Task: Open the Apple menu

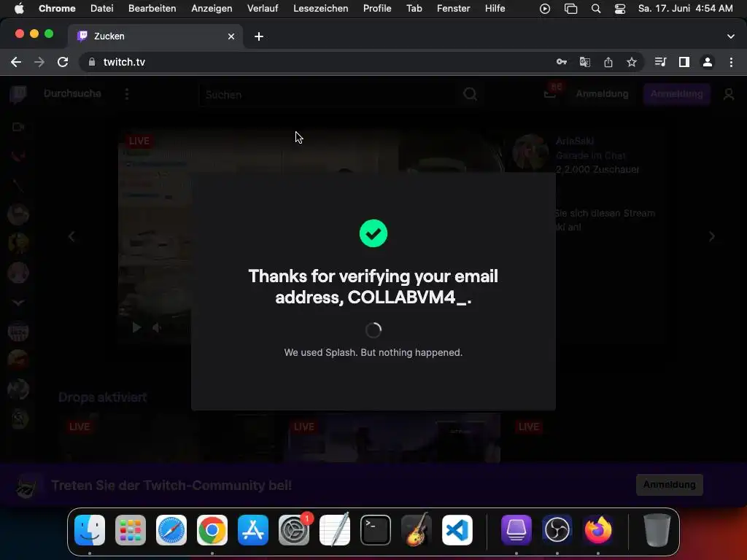Action: (x=19, y=8)
